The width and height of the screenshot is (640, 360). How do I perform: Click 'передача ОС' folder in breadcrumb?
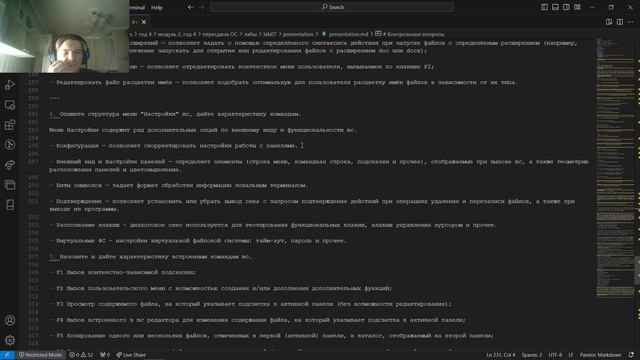click(220, 34)
